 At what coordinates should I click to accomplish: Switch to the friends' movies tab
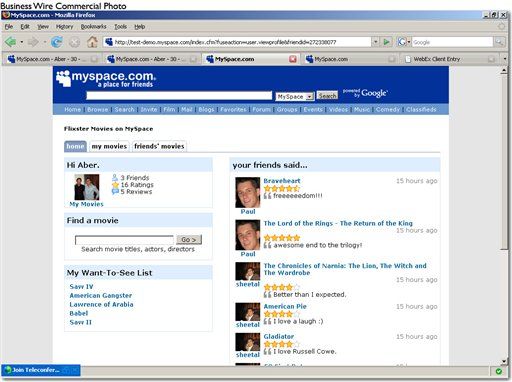tap(159, 146)
